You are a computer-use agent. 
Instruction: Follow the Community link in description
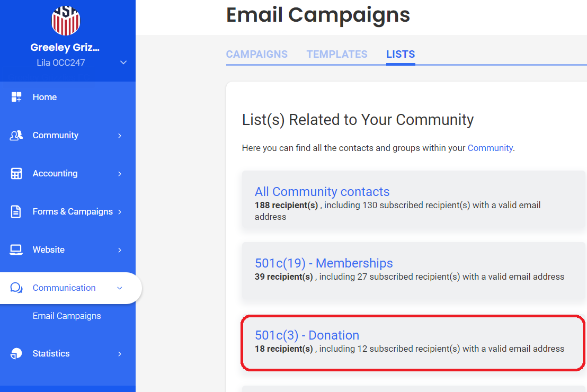point(490,148)
